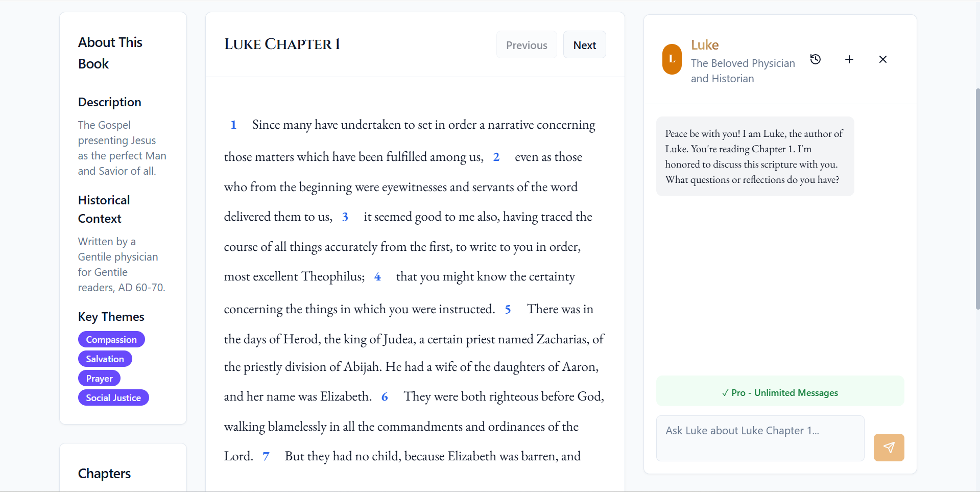
Task: Select the Compassion theme badge
Action: (111, 339)
